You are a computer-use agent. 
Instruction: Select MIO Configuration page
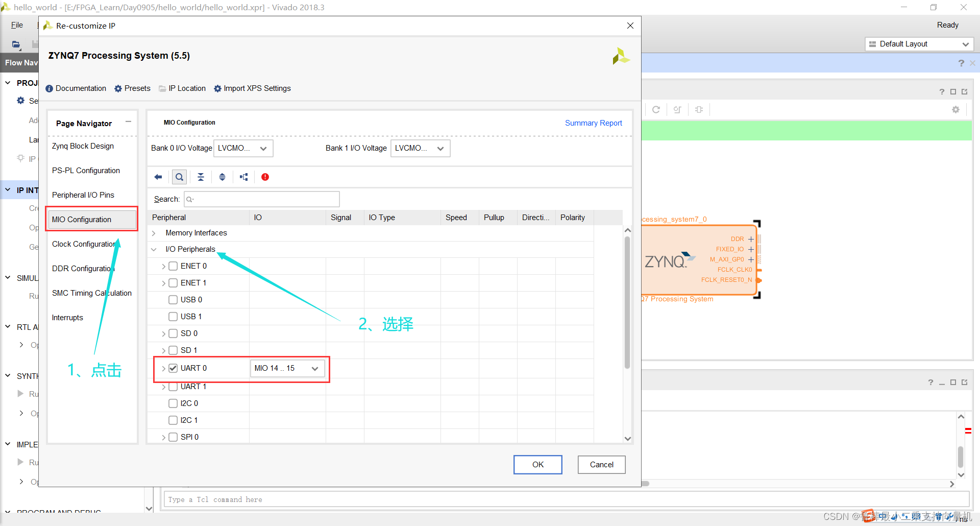[x=92, y=220]
